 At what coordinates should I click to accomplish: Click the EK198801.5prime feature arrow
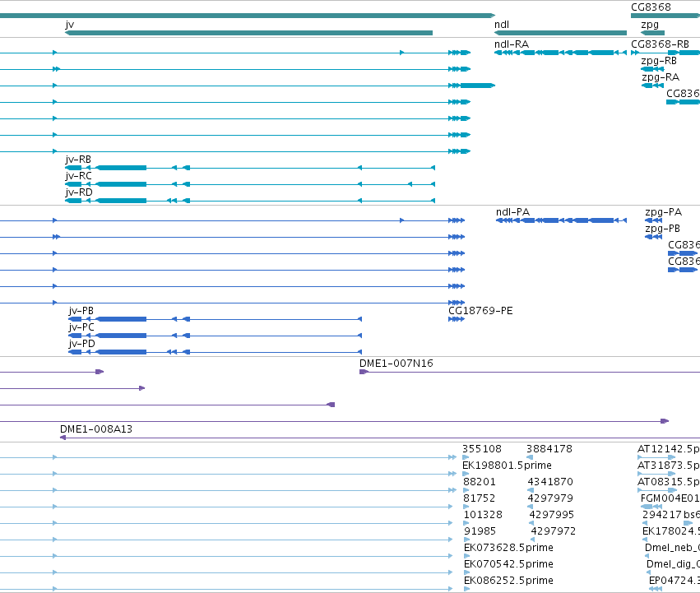(466, 474)
